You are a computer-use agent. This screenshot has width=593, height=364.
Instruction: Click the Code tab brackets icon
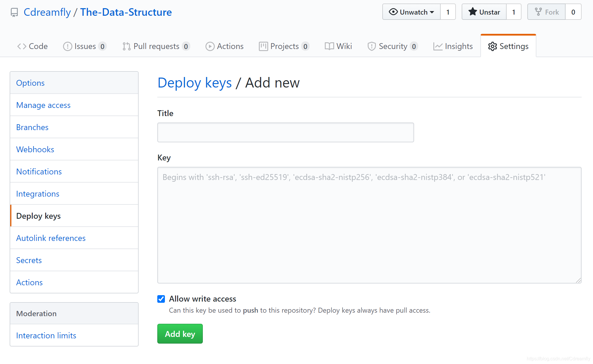point(22,46)
